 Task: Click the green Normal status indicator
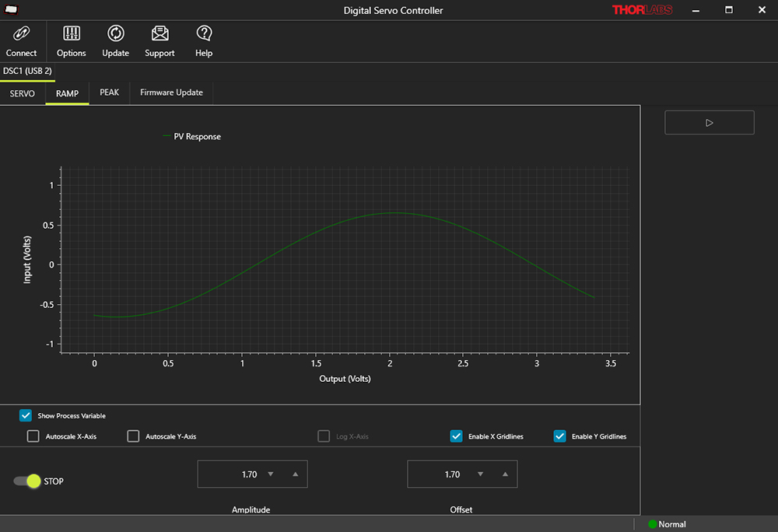(x=653, y=524)
